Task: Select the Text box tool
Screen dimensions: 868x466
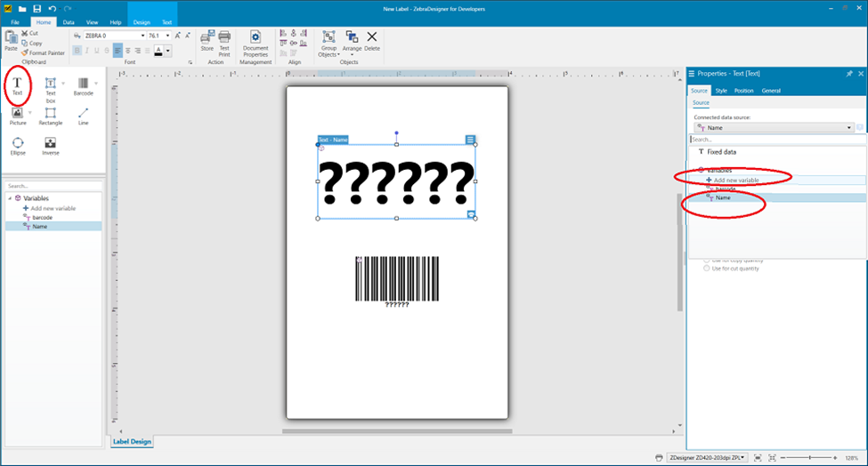Action: click(51, 90)
